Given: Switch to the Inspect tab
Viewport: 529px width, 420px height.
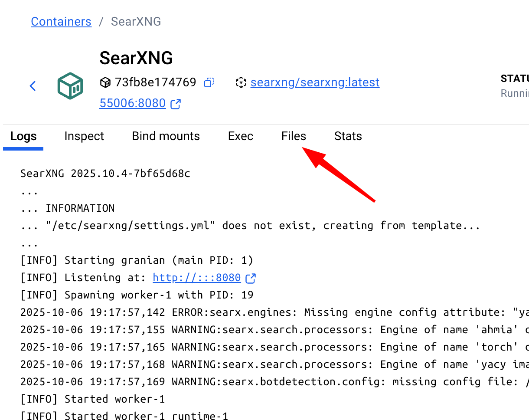Looking at the screenshot, I should (x=84, y=136).
